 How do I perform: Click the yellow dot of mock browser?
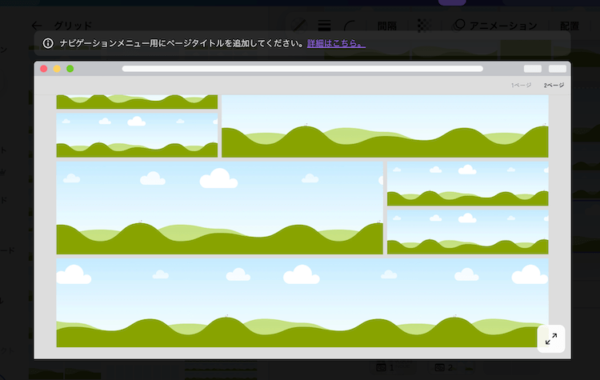[57, 68]
